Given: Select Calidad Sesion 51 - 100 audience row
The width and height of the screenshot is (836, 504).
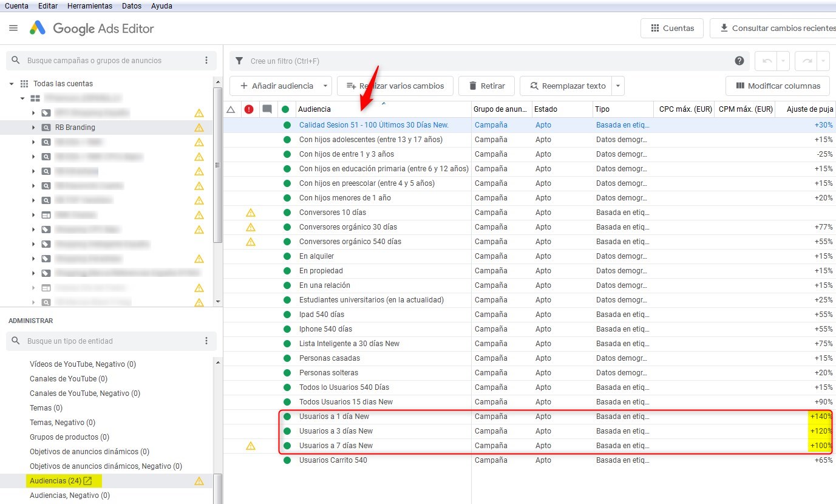Looking at the screenshot, I should (x=529, y=125).
